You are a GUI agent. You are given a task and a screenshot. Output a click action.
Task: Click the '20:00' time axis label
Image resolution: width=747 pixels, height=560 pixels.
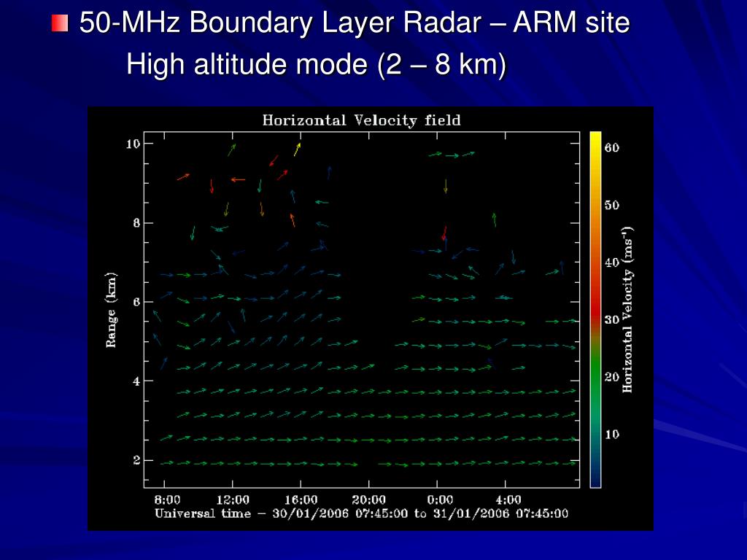pos(368,499)
